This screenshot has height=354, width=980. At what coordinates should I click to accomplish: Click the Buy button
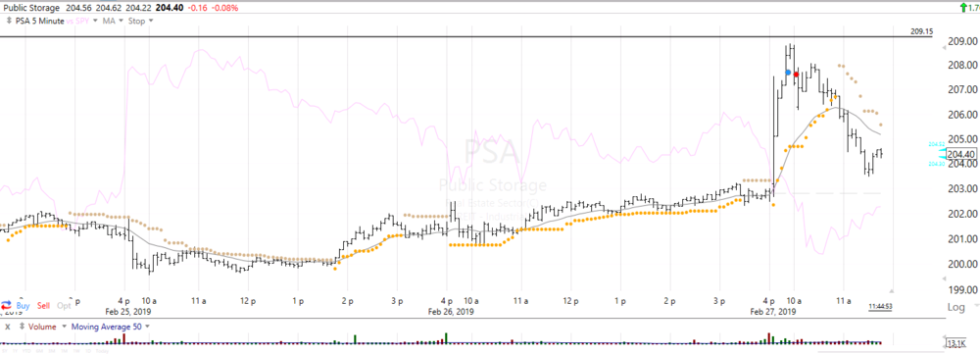tap(24, 305)
